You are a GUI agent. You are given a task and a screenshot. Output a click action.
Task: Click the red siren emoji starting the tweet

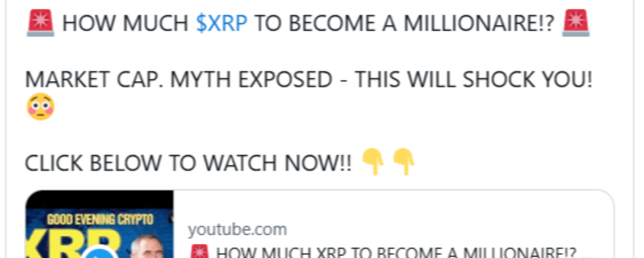tap(40, 23)
